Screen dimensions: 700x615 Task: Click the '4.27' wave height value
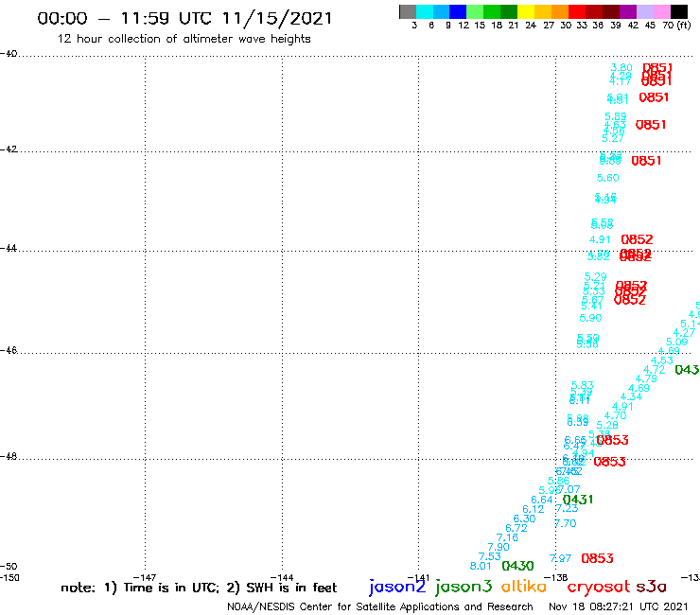click(x=684, y=333)
